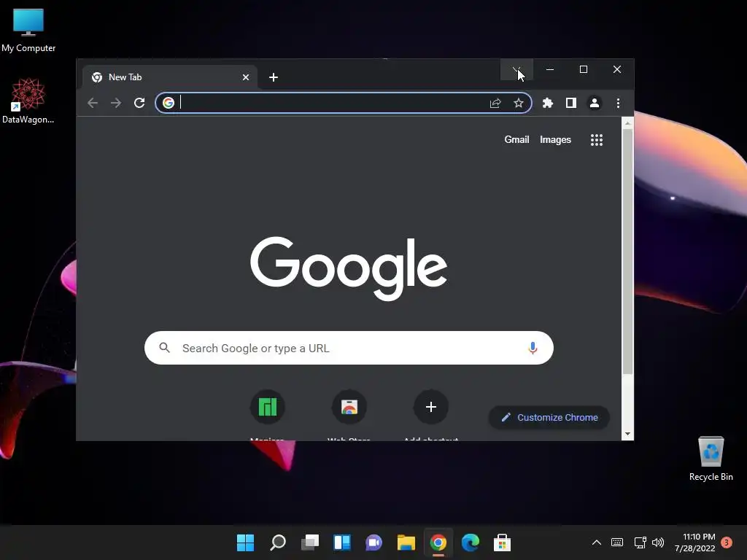Click the magnifier icon in Google search box

coord(164,348)
